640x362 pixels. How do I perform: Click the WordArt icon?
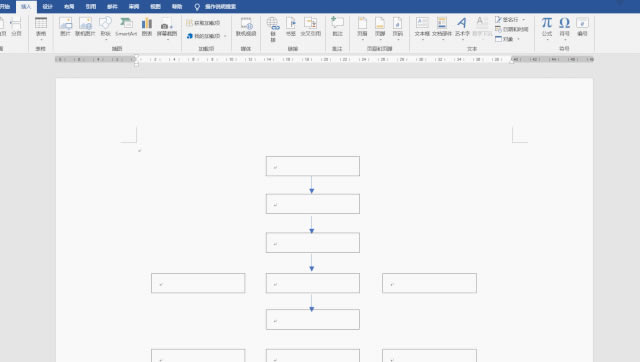click(462, 27)
